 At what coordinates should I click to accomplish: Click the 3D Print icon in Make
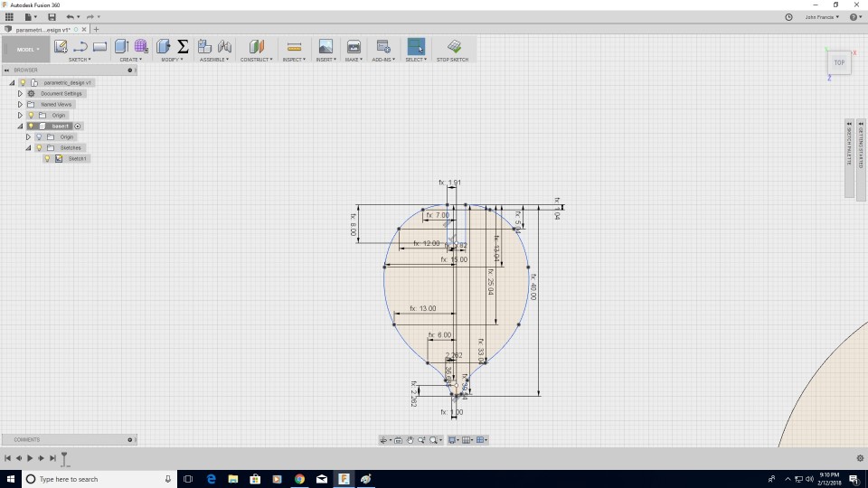click(354, 46)
